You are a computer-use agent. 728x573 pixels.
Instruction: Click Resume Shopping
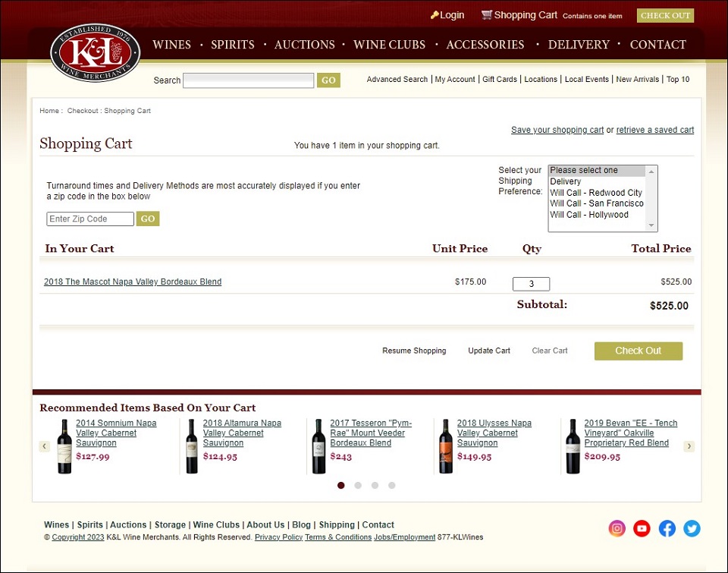point(414,351)
